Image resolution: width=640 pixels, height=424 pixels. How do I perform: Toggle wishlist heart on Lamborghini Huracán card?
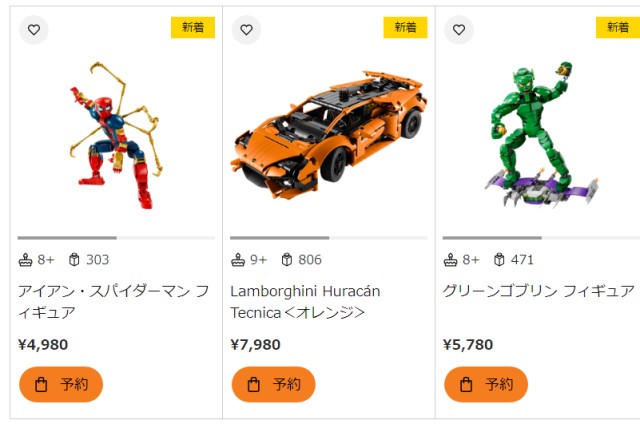(246, 30)
